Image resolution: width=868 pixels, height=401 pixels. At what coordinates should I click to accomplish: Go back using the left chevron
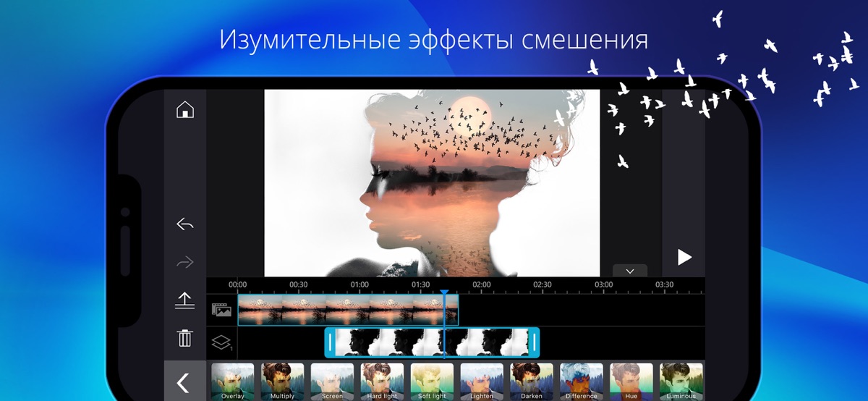[184, 382]
